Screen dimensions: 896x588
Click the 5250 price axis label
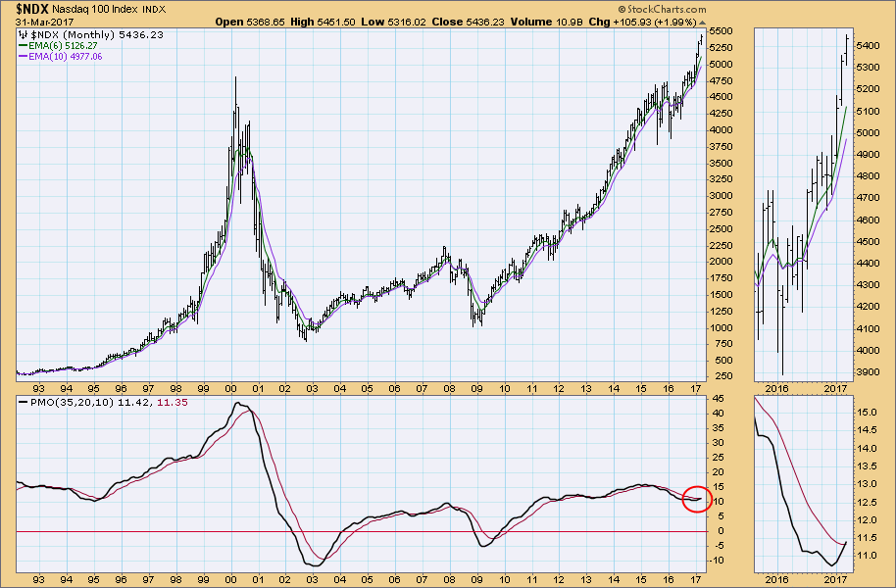click(x=722, y=48)
